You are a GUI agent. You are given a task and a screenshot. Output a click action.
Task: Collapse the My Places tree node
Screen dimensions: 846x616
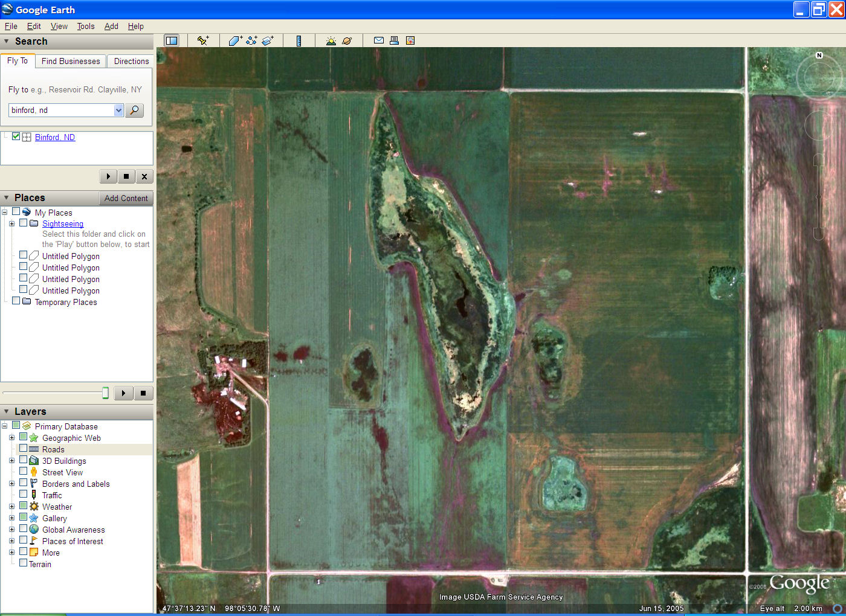(x=5, y=212)
